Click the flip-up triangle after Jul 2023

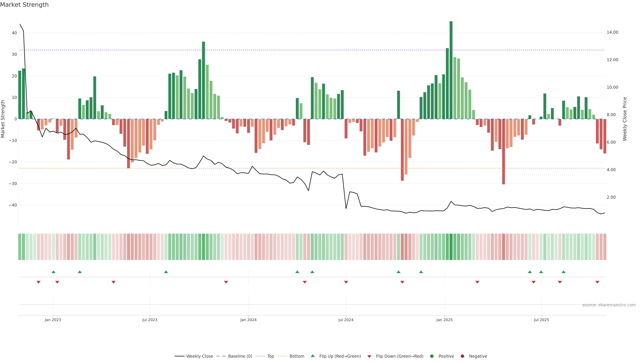point(166,272)
